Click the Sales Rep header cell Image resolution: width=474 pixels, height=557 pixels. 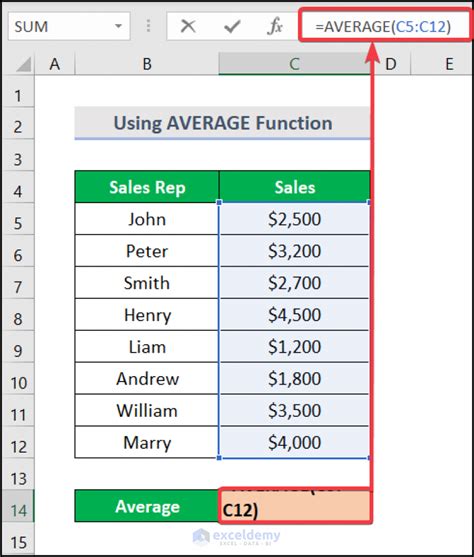[147, 187]
